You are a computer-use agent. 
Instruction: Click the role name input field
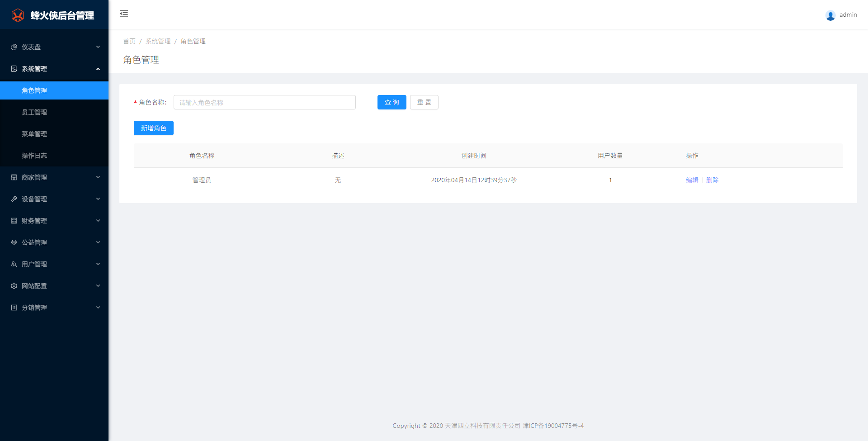click(x=264, y=102)
